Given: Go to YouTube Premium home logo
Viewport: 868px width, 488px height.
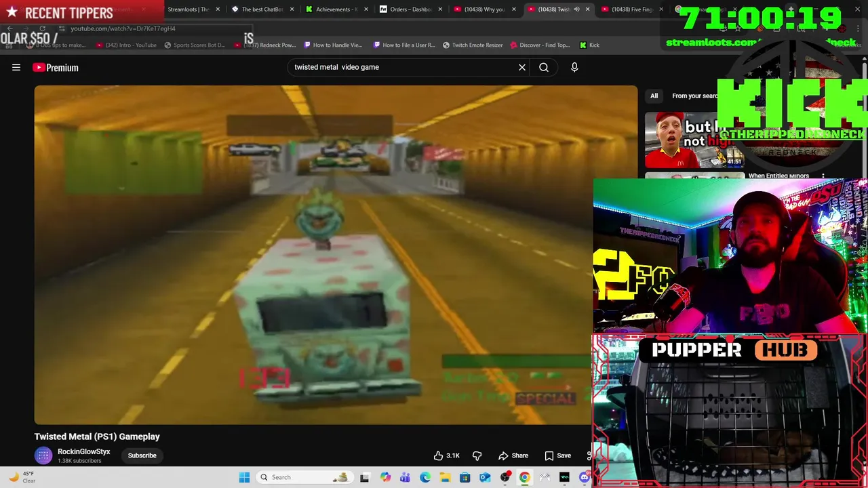Looking at the screenshot, I should [56, 67].
